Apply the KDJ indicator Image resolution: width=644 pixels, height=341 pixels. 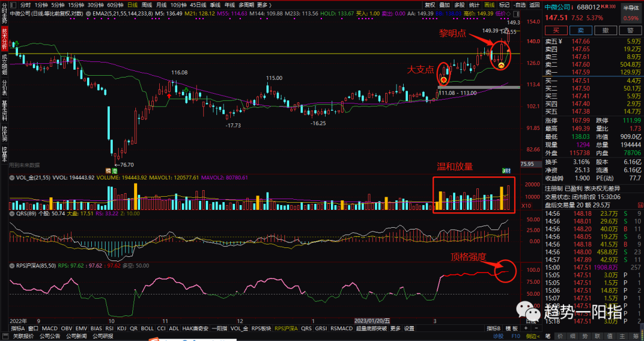click(x=122, y=328)
